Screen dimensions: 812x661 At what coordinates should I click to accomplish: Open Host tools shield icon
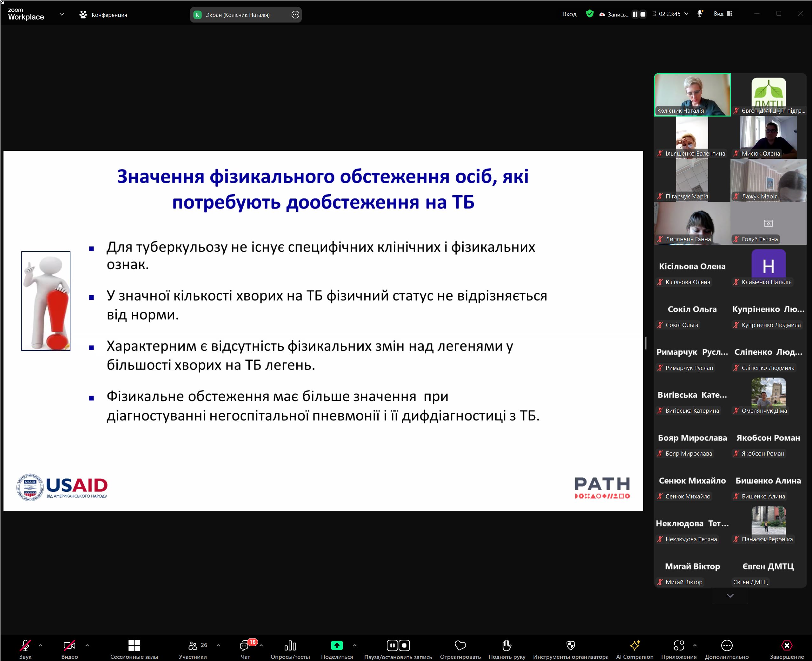(x=571, y=645)
